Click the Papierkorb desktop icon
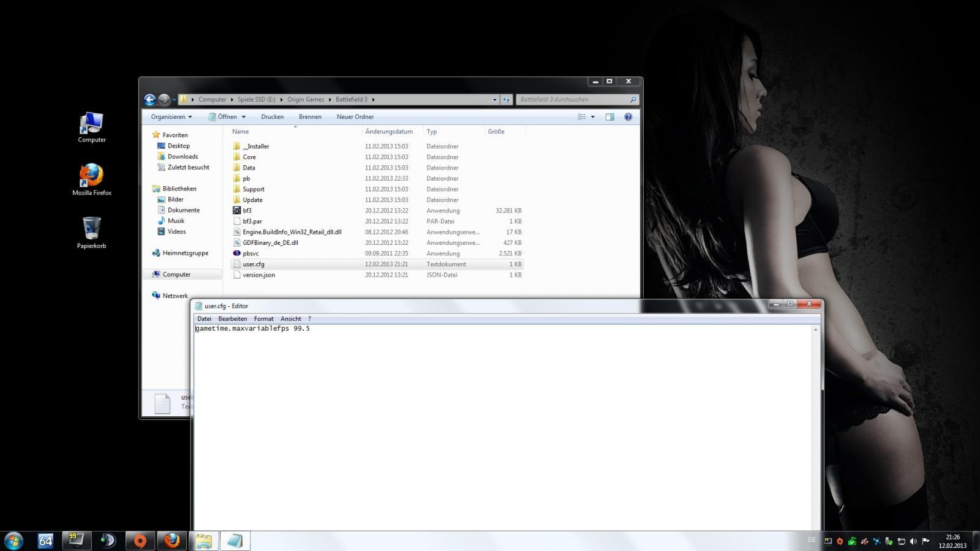 92,233
